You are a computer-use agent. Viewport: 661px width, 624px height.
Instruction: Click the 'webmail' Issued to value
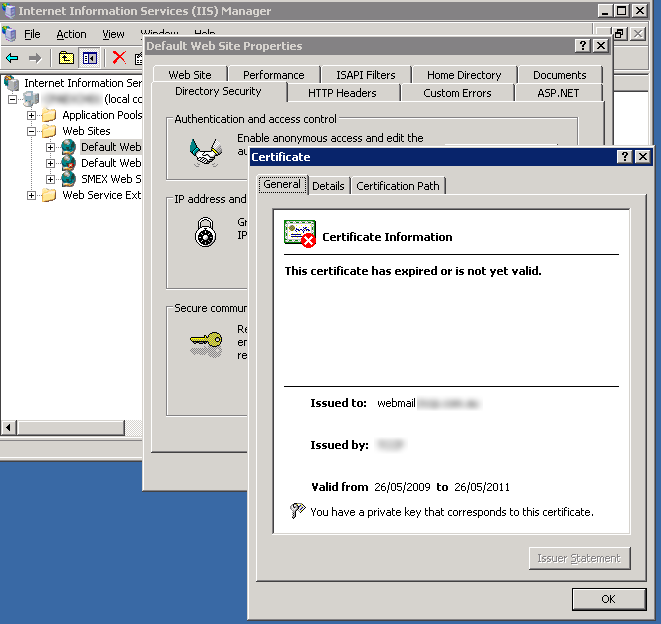(x=396, y=403)
